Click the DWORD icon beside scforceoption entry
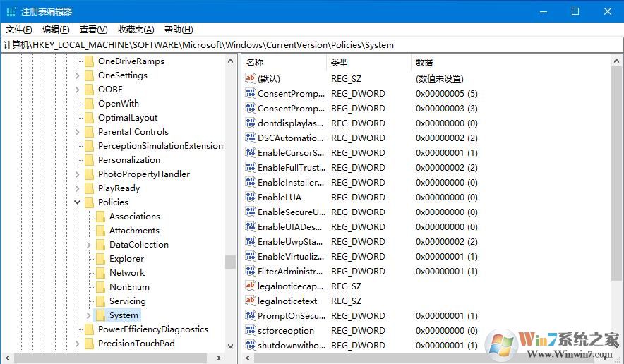The image size is (624, 364). point(251,330)
